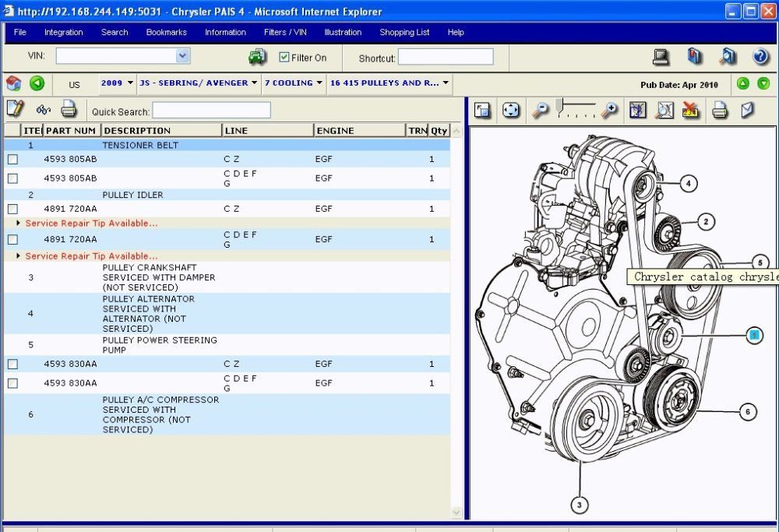Click the PART NUM column header
Viewport: 779px width, 532px height.
pos(72,131)
